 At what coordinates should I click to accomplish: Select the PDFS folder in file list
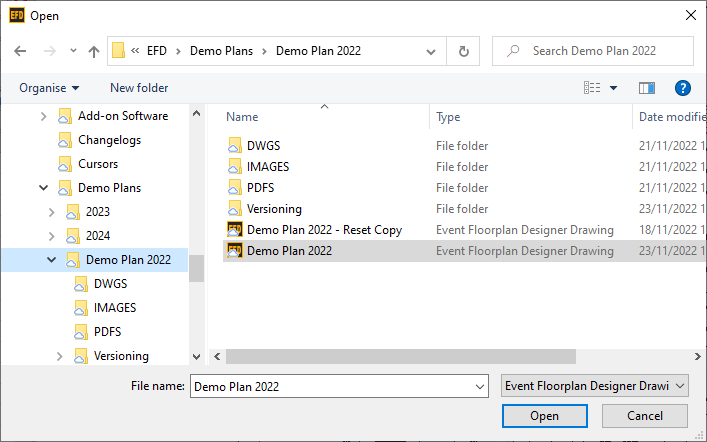coord(260,188)
